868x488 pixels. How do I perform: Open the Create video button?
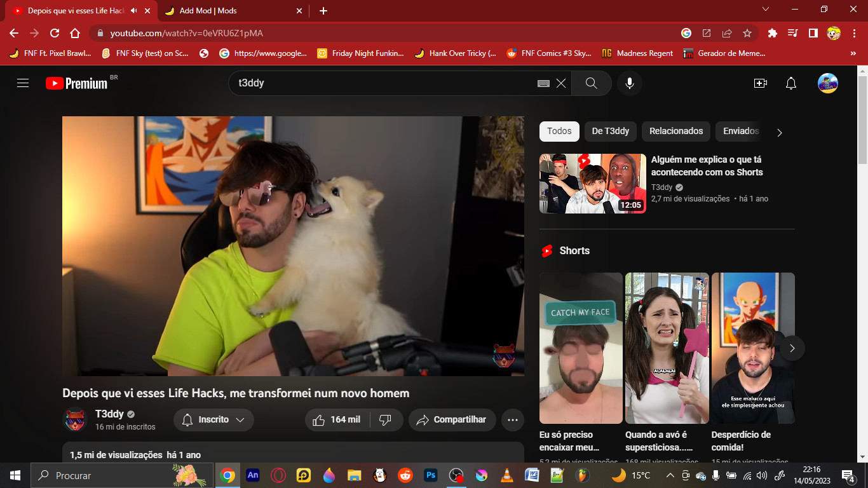761,83
